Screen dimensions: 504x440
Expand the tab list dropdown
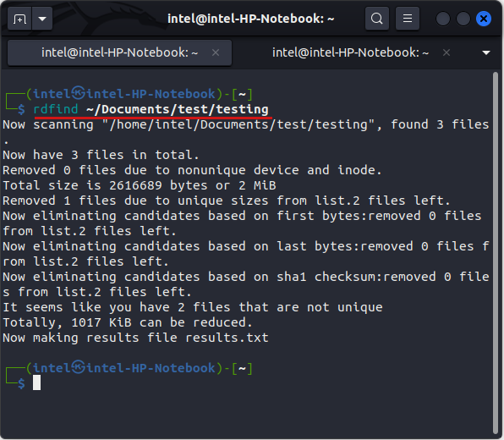[486, 52]
